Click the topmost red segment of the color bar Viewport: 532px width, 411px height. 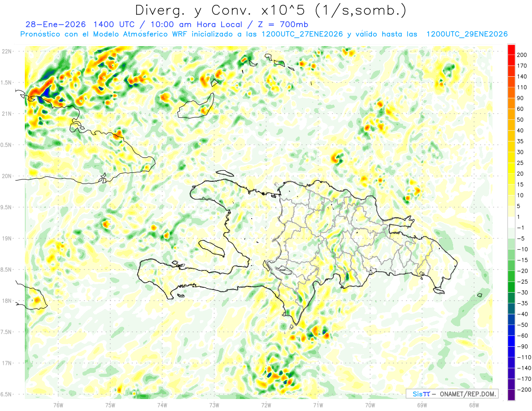511,50
